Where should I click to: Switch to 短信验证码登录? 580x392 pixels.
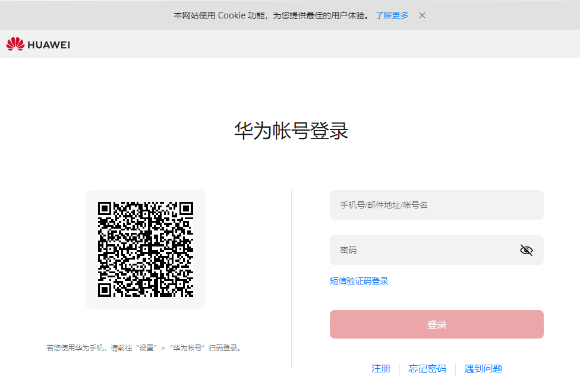pos(359,281)
